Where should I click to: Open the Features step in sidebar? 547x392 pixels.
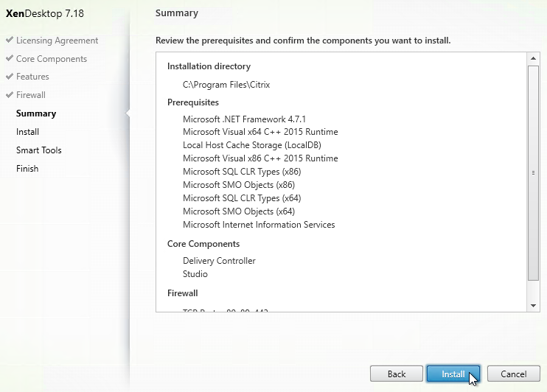[x=32, y=77]
